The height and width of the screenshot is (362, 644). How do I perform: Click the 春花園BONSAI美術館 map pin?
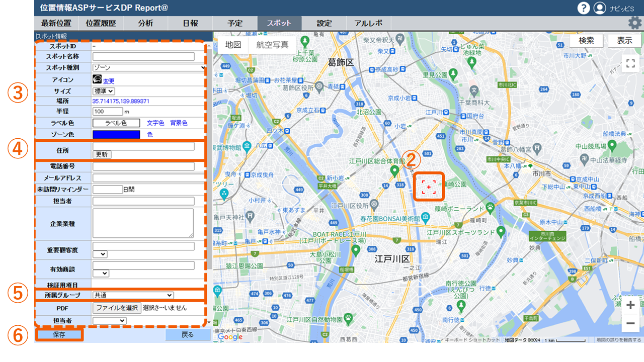(426, 217)
